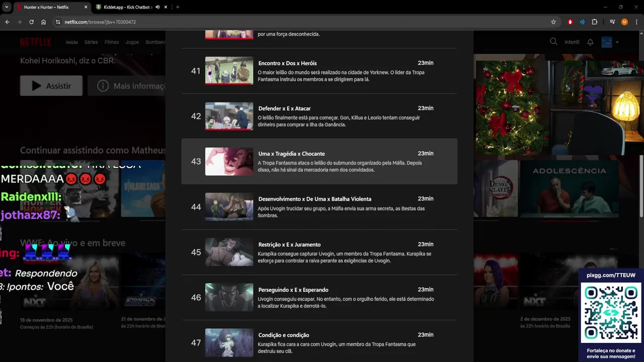Open Netflix notifications bell
Screen dimensions: 644x362
(x=590, y=42)
